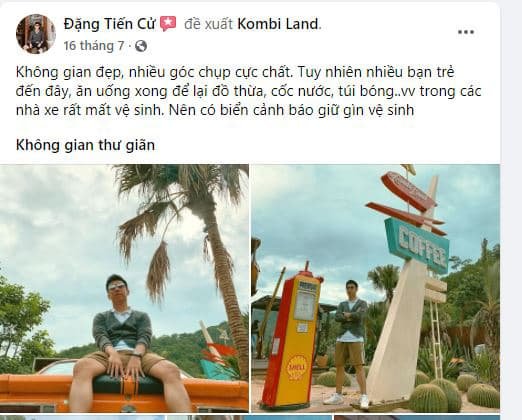
Task: Click the red star recommendation badge
Action: click(x=168, y=24)
